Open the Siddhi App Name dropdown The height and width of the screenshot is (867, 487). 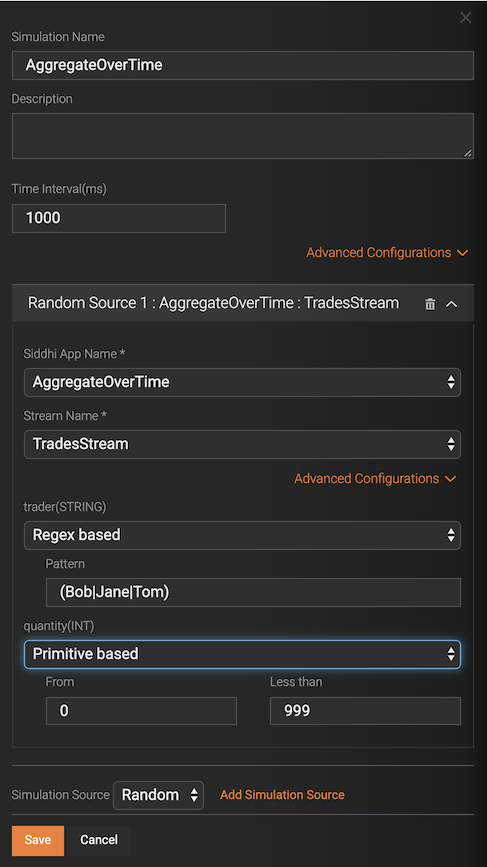242,382
